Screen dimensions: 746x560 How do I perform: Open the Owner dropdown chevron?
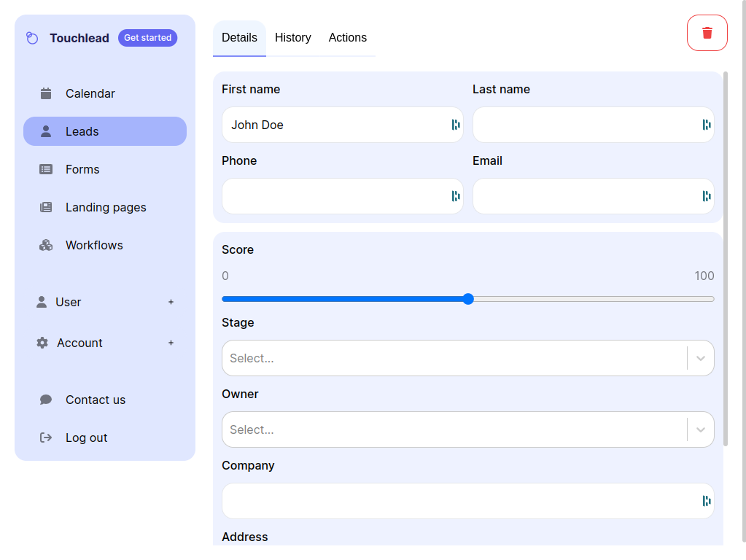coord(700,429)
